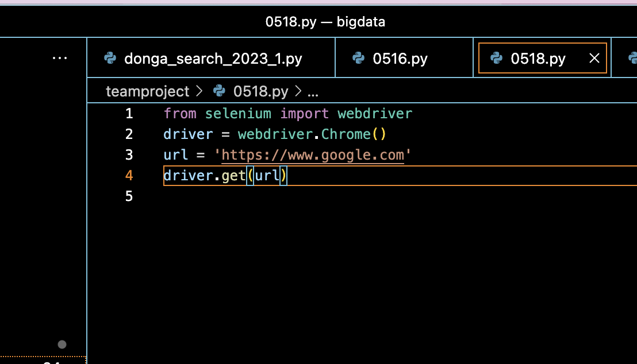Expand the 0518.py breadcrumb symbol list
This screenshot has height=364, width=637.
click(x=262, y=91)
